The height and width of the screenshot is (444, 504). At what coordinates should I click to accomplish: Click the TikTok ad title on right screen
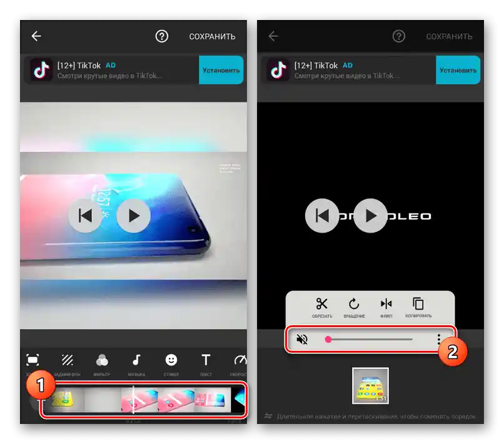tap(316, 66)
